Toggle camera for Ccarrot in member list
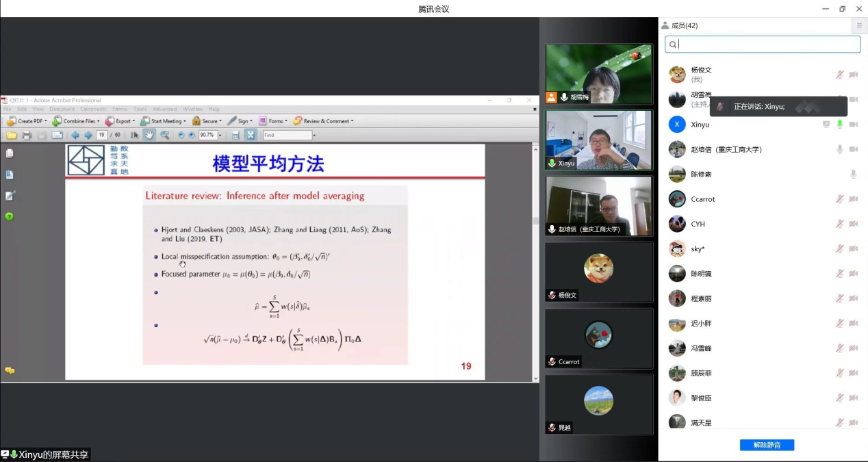 (x=853, y=199)
